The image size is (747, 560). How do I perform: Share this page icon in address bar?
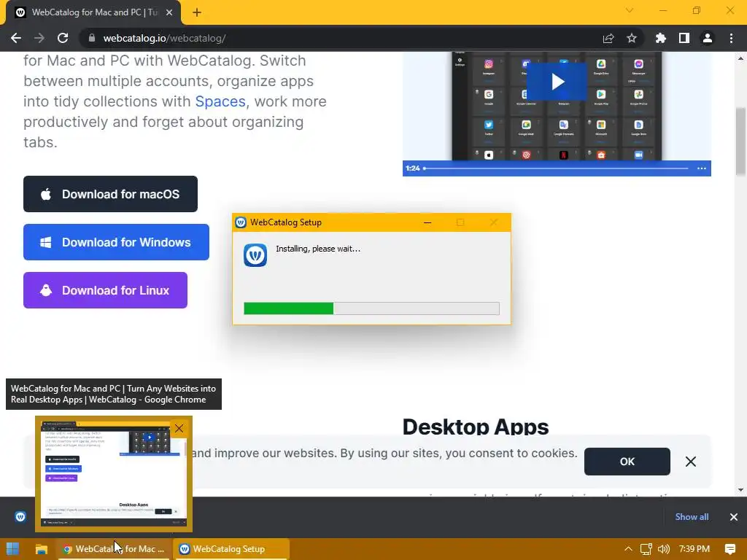click(x=608, y=38)
